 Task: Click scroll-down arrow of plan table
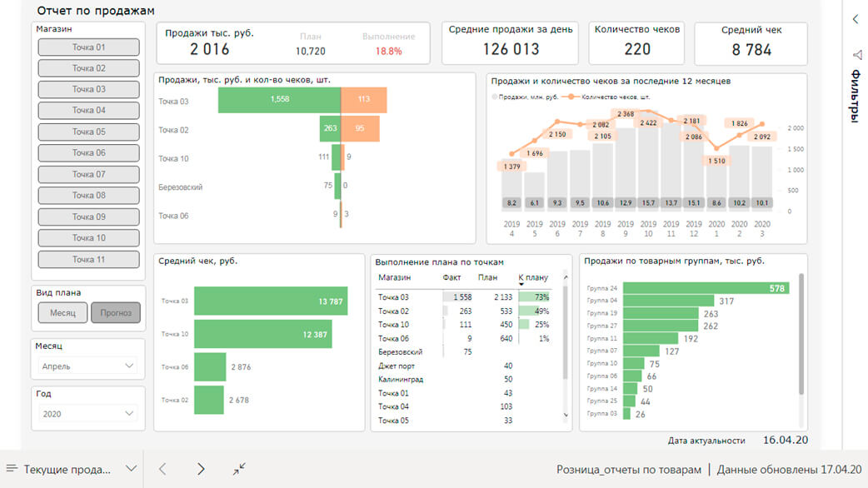pyautogui.click(x=566, y=415)
